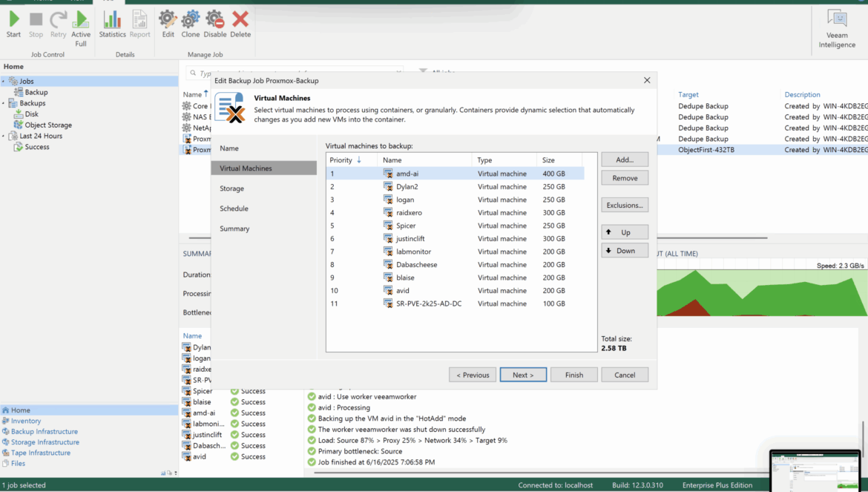The image size is (868, 492).
Task: Open Veeam Intelligence
Action: coord(837,29)
